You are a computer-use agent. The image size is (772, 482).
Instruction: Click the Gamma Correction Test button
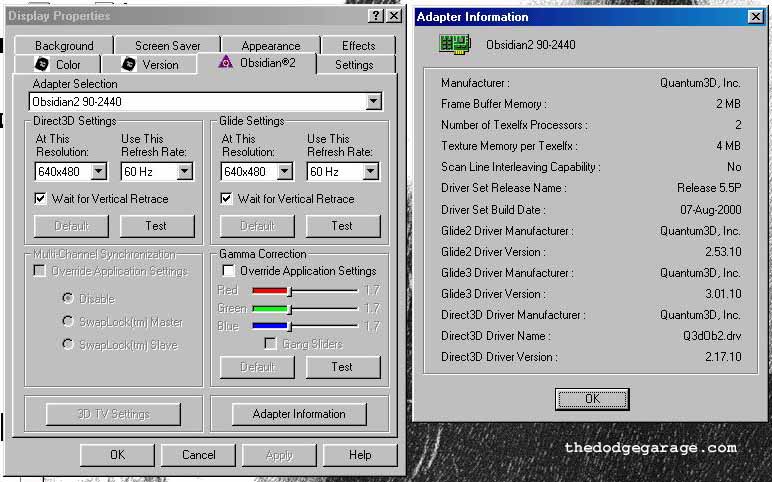pyautogui.click(x=343, y=367)
